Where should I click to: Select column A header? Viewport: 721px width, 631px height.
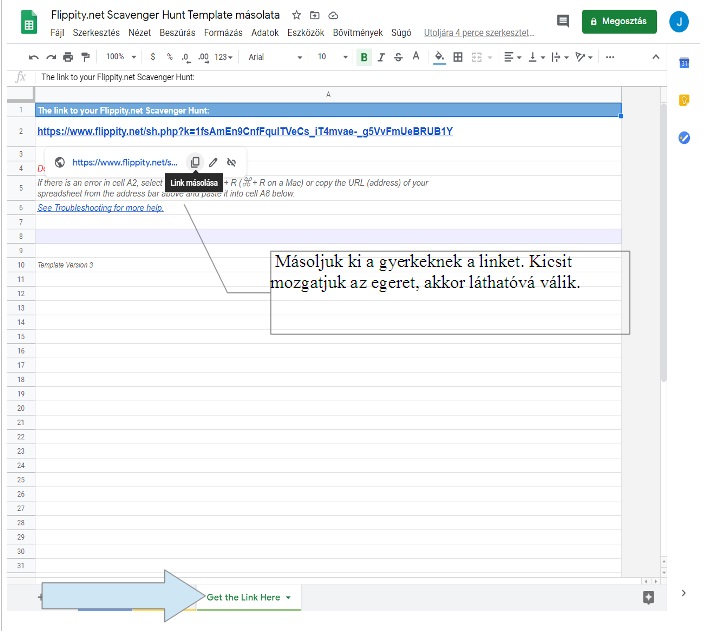pos(328,94)
